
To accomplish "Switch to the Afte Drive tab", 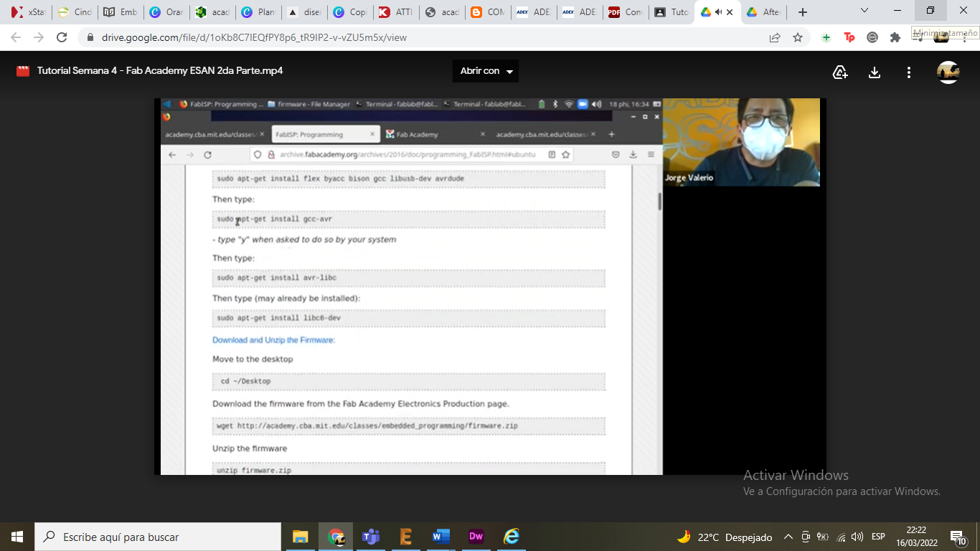I will click(x=763, y=12).
